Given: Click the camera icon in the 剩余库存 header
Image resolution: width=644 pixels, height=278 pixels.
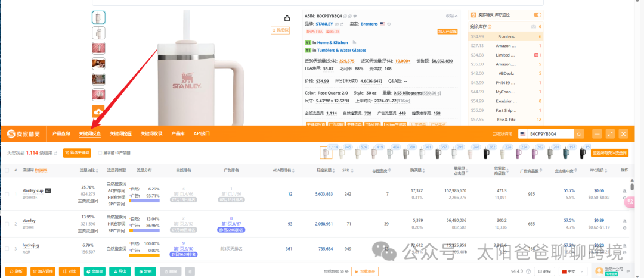Looking at the screenshot, I should pyautogui.click(x=534, y=27).
